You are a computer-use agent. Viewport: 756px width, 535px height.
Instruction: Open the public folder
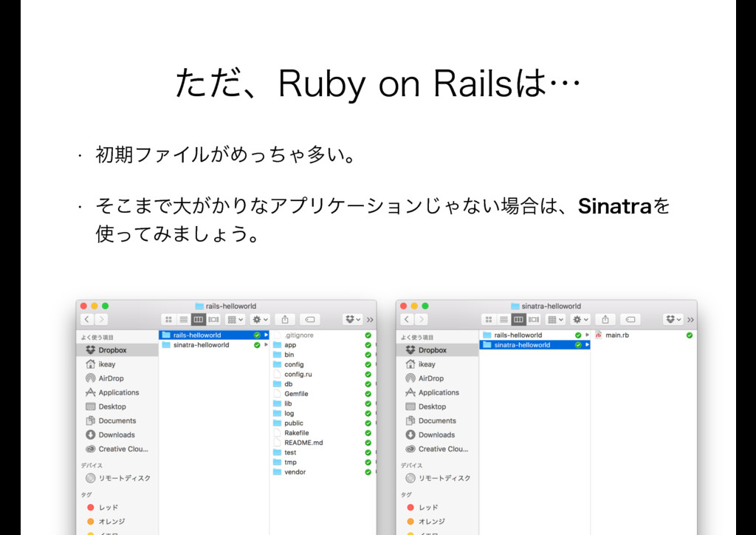[322, 423]
